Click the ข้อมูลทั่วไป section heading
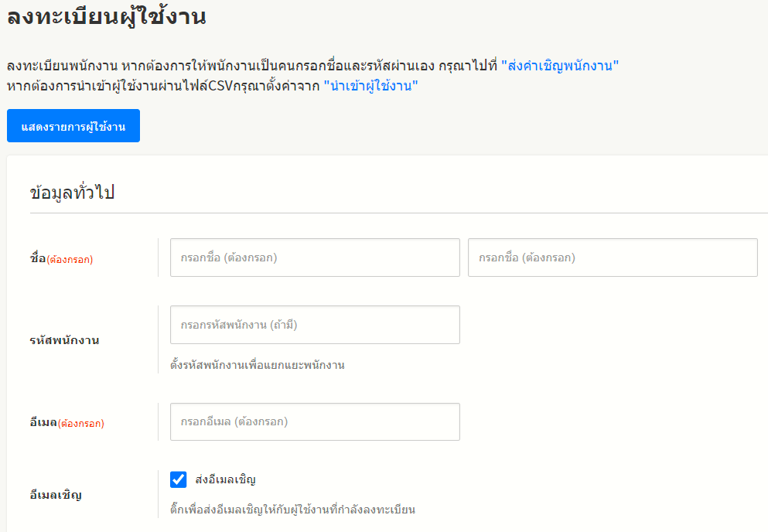The height and width of the screenshot is (532, 768). 72,193
